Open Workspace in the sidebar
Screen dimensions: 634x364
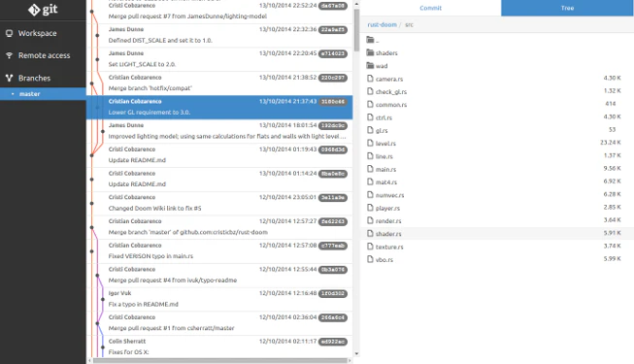click(43, 33)
